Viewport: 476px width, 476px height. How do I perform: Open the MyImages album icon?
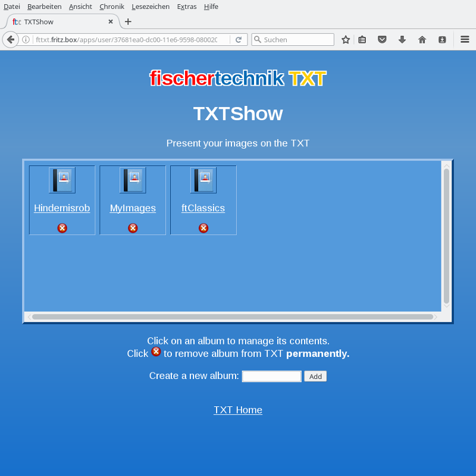133,180
